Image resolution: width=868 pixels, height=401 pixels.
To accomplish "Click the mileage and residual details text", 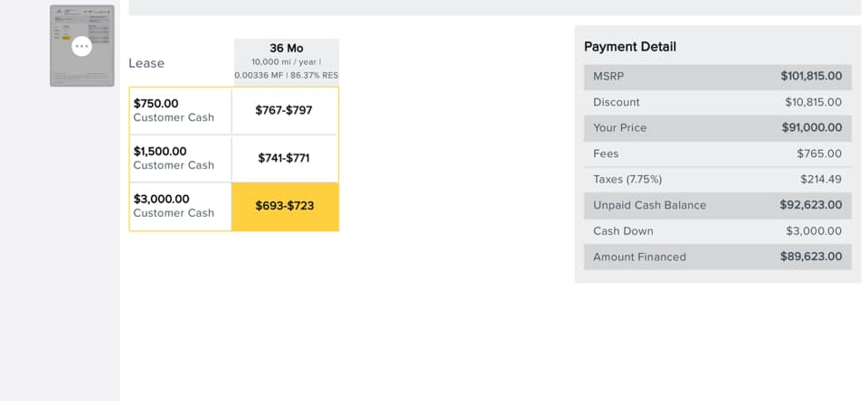I will pyautogui.click(x=286, y=69).
